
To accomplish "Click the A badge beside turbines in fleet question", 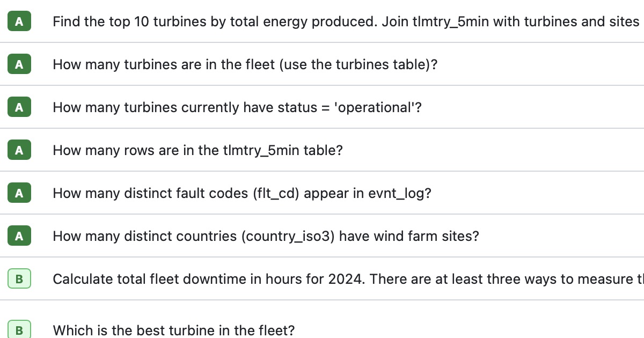I will click(x=19, y=64).
